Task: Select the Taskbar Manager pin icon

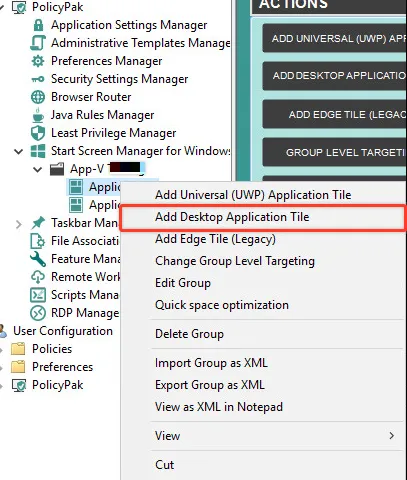Action: (x=38, y=223)
